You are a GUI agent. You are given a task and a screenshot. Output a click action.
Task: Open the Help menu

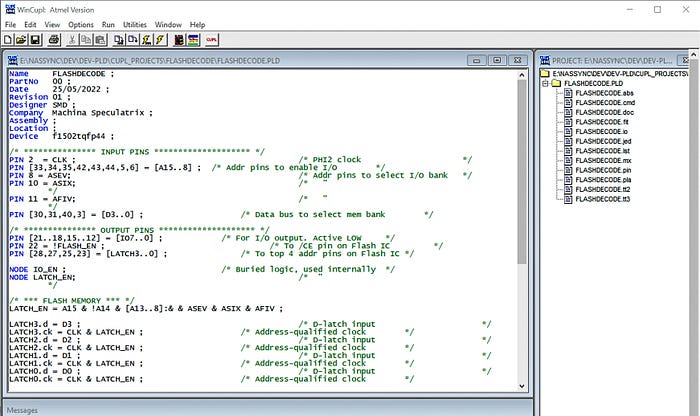click(x=197, y=25)
